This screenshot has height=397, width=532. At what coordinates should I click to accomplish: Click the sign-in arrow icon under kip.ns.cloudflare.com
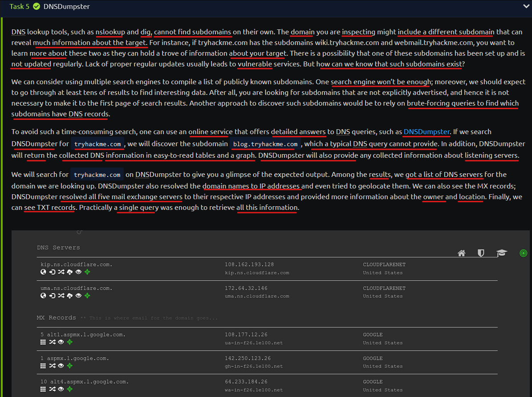point(52,272)
